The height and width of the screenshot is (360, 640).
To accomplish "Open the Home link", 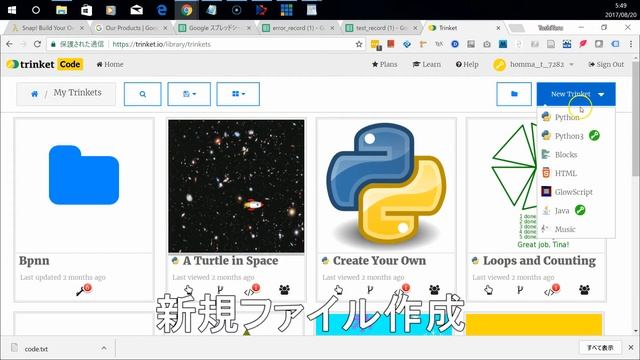I will click(110, 64).
